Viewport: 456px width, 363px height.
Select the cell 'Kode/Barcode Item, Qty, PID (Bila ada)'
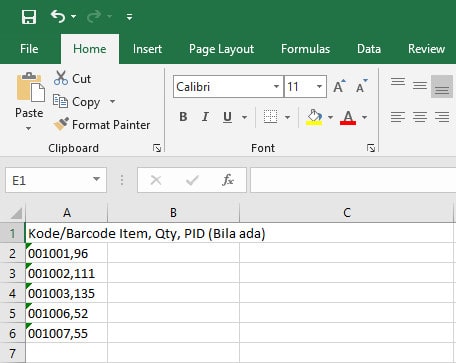(x=67, y=233)
